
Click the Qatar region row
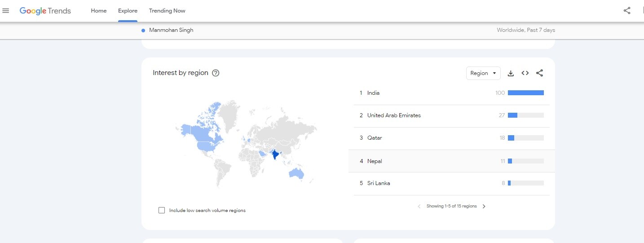click(x=375, y=138)
